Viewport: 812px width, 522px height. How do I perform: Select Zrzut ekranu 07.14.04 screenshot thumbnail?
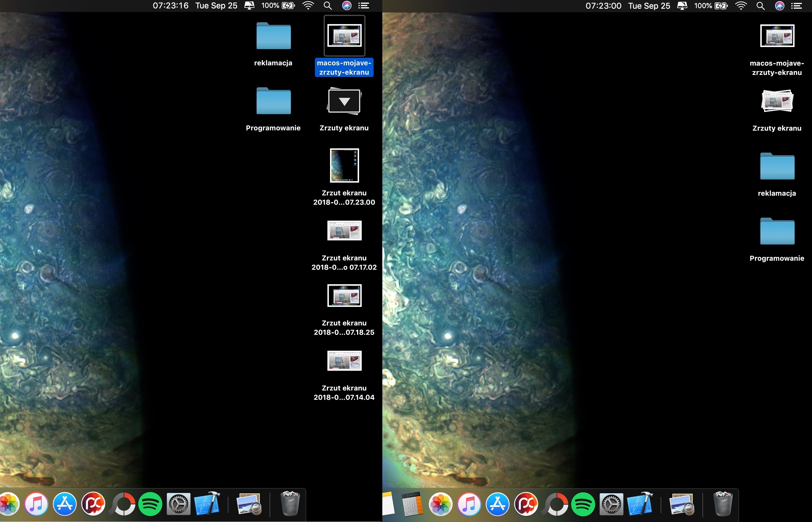click(x=344, y=361)
